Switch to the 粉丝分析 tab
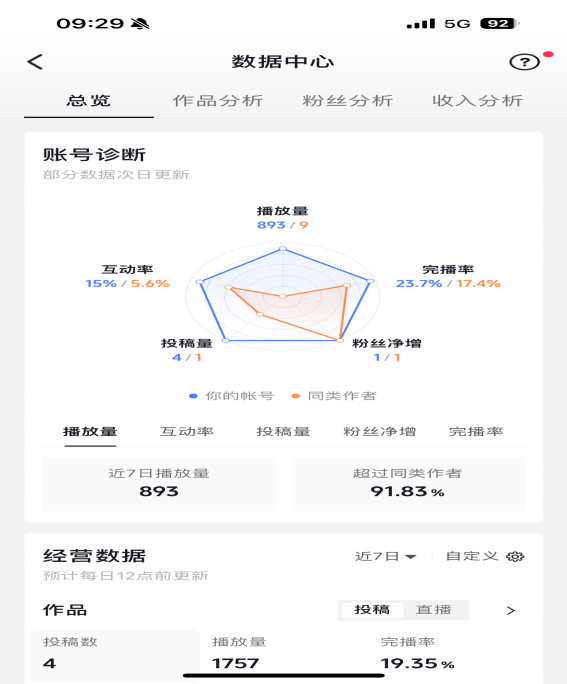 tap(348, 101)
